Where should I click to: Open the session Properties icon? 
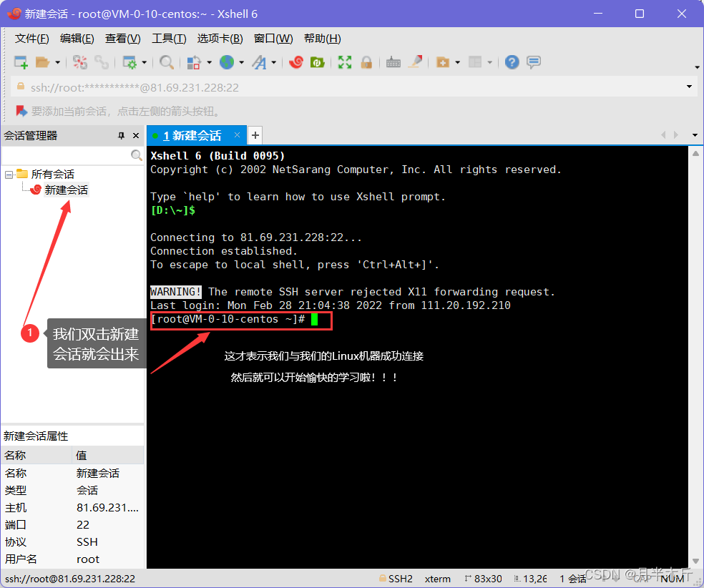pos(129,62)
